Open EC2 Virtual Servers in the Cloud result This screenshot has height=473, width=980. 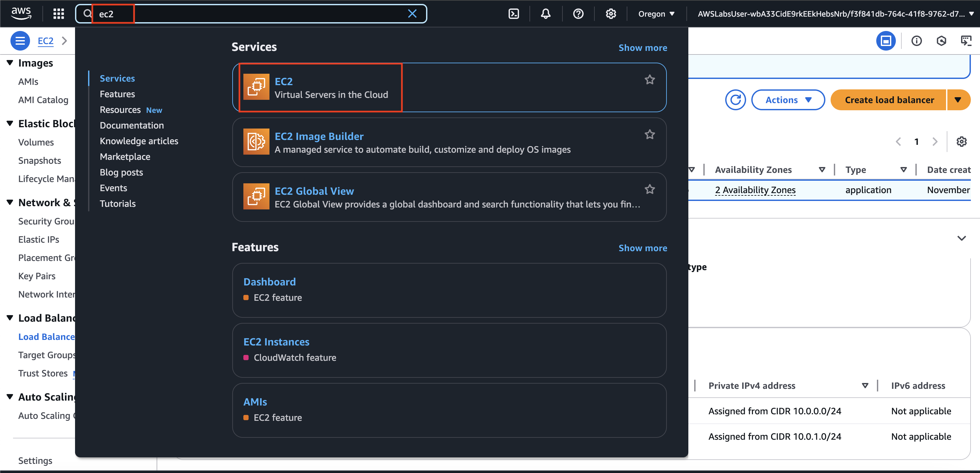click(449, 87)
